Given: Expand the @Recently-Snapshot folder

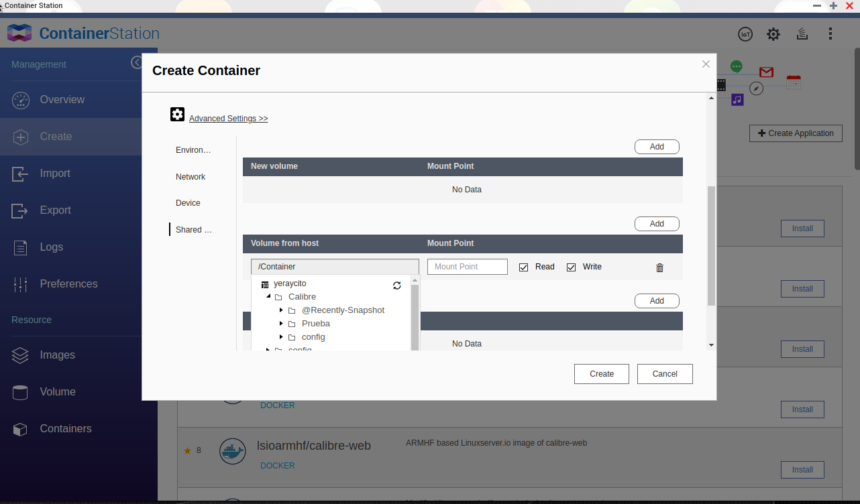Looking at the screenshot, I should [x=281, y=310].
